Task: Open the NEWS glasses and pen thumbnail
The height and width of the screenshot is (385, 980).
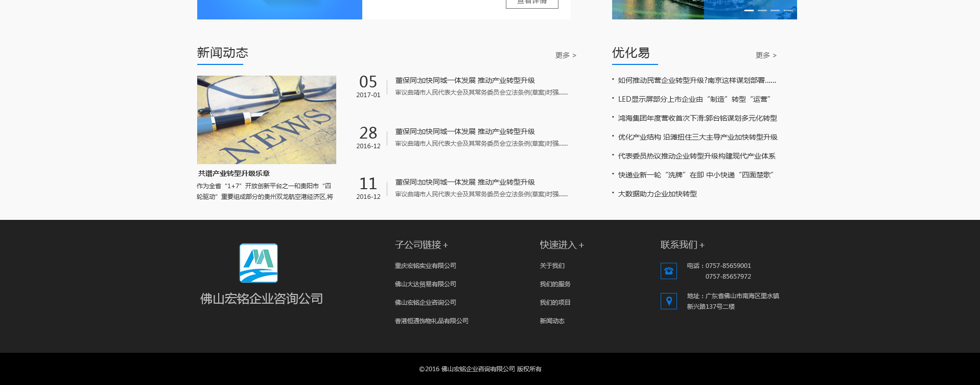Action: (266, 120)
